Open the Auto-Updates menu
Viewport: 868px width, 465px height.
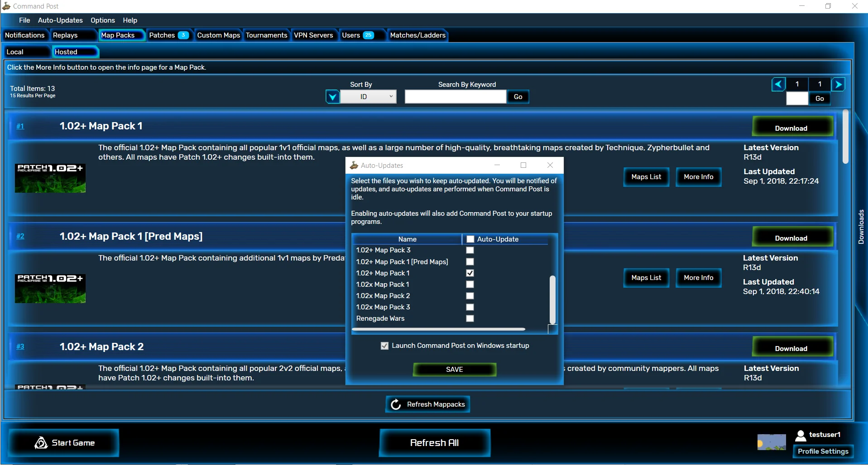[60, 20]
